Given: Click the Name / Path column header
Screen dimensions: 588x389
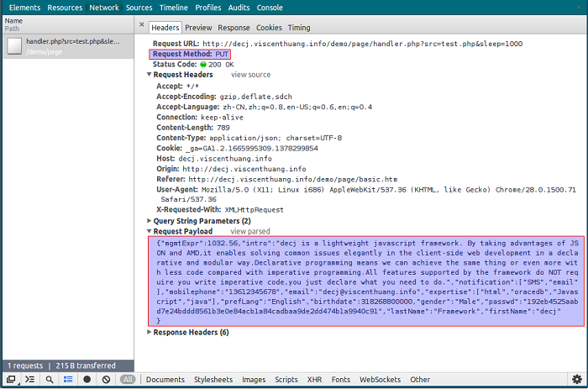Looking at the screenshot, I should pos(68,24).
